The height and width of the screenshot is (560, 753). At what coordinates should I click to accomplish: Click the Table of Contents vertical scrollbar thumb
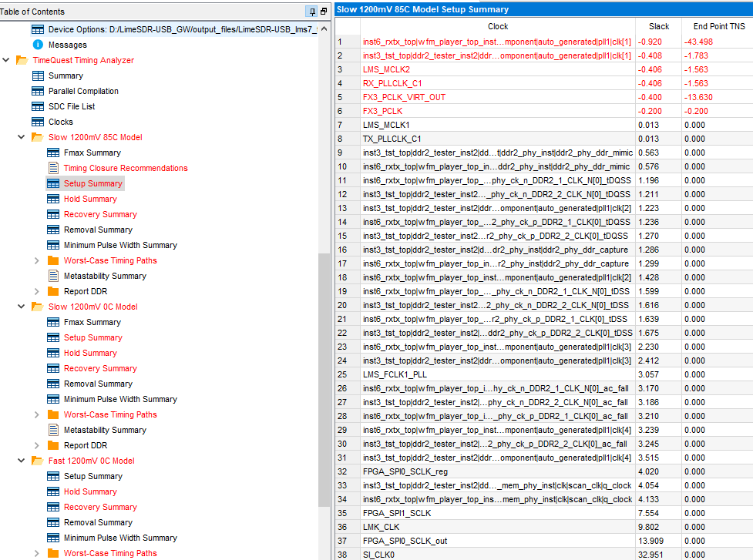pyautogui.click(x=324, y=379)
